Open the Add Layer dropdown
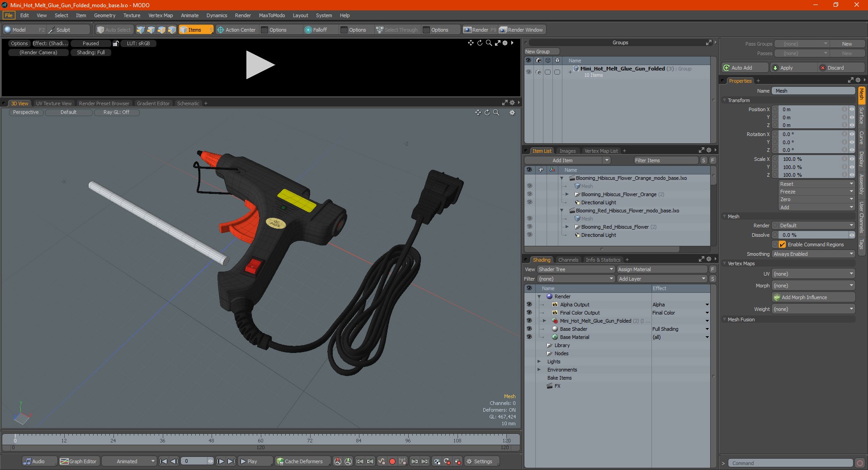The image size is (868, 470). (x=662, y=279)
